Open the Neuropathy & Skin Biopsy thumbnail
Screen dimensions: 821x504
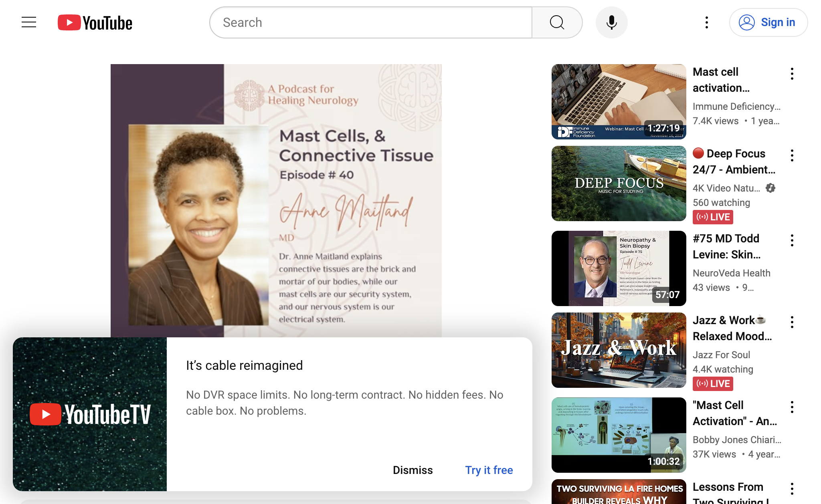619,268
